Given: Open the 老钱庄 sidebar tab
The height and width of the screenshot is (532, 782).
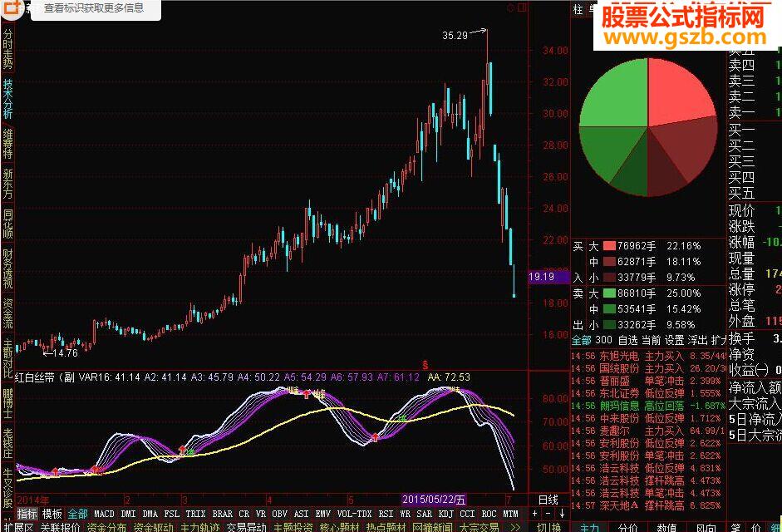Looking at the screenshot, I should (x=7, y=443).
